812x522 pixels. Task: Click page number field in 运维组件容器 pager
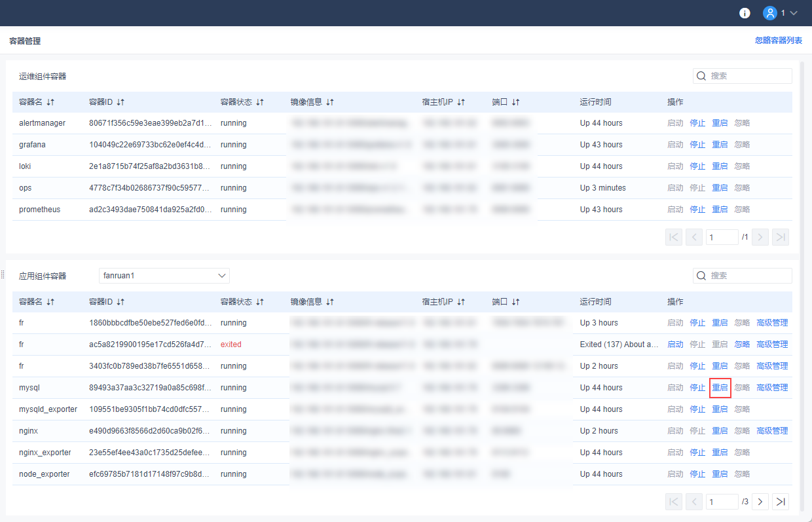pos(722,237)
